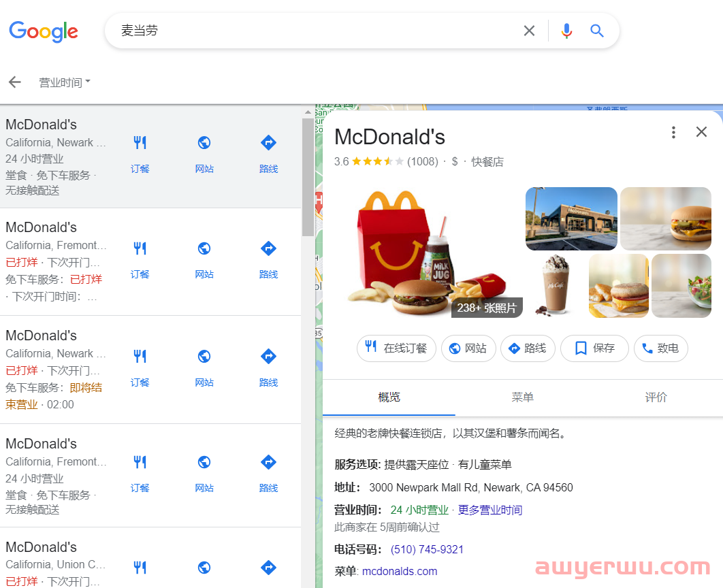This screenshot has height=588, width=723.
Task: Order food from Newark listing closing at 02:00
Action: [x=140, y=367]
